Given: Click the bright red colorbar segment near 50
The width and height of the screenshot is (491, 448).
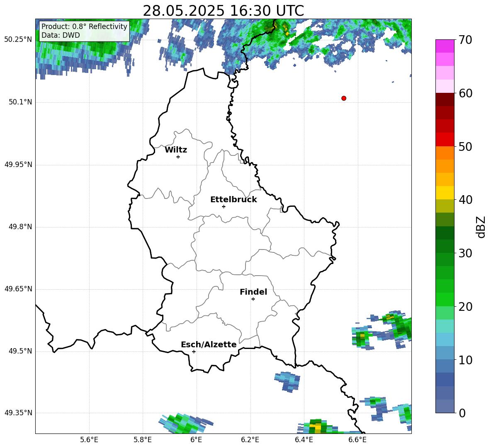Looking at the screenshot, I should (445, 140).
